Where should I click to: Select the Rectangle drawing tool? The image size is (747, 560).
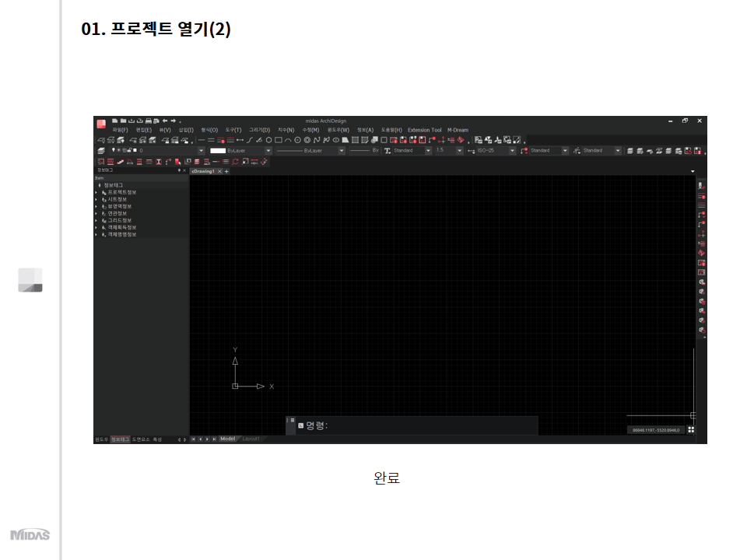click(x=279, y=140)
